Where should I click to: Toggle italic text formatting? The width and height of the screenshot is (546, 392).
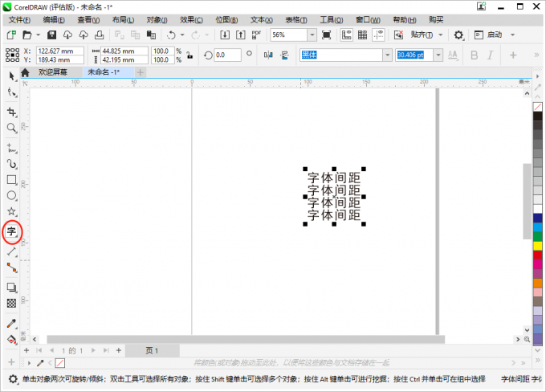click(x=491, y=55)
